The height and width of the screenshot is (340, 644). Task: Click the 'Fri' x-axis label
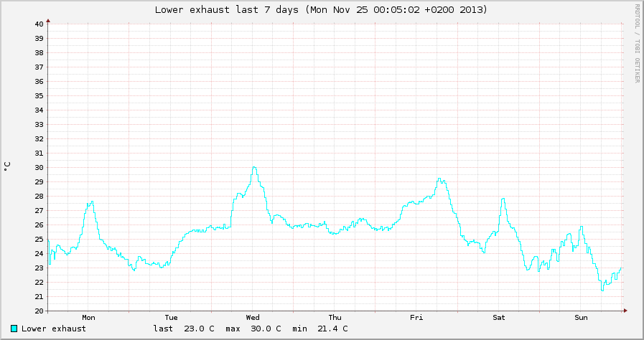[x=416, y=318]
